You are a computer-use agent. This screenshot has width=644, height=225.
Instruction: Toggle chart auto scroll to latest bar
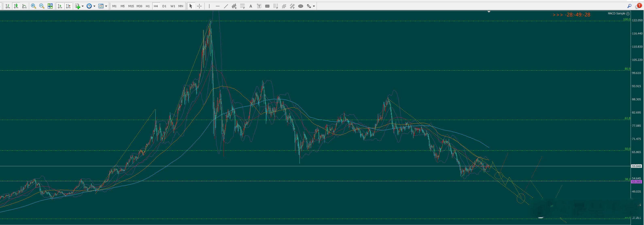pyautogui.click(x=60, y=6)
